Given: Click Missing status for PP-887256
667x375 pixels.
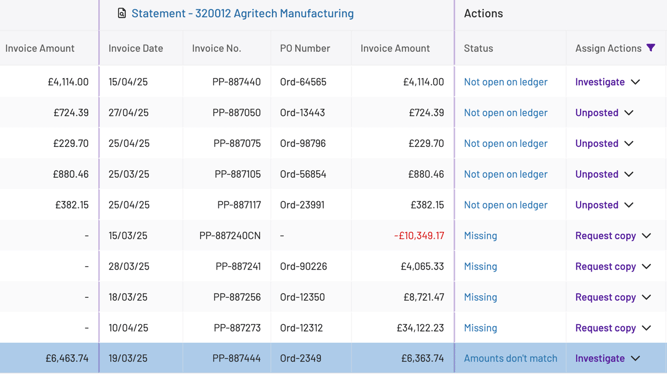Looking at the screenshot, I should point(480,297).
